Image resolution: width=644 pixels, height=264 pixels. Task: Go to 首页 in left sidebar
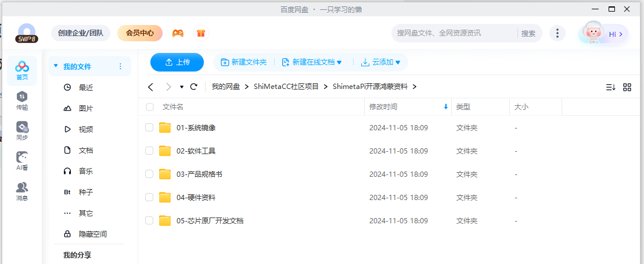click(22, 71)
